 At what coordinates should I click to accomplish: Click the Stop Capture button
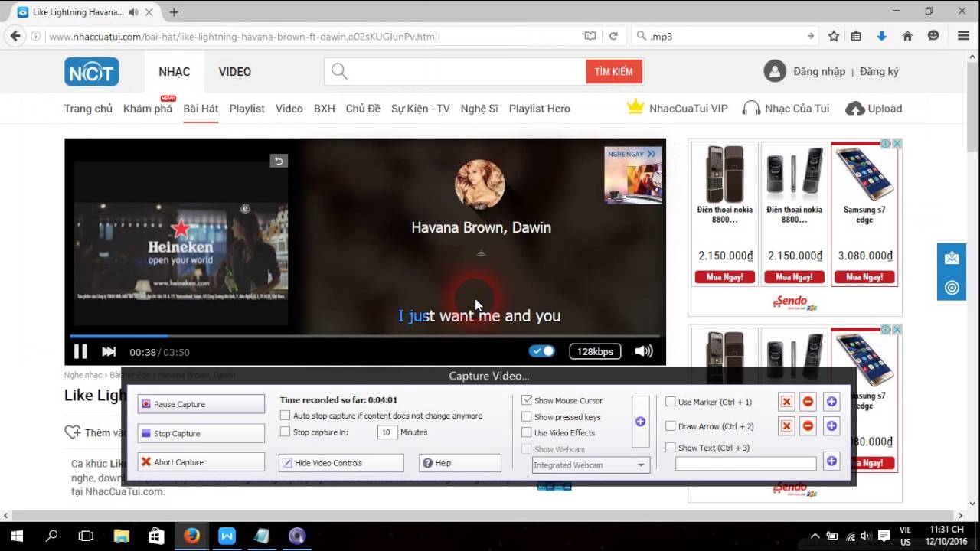click(x=201, y=433)
